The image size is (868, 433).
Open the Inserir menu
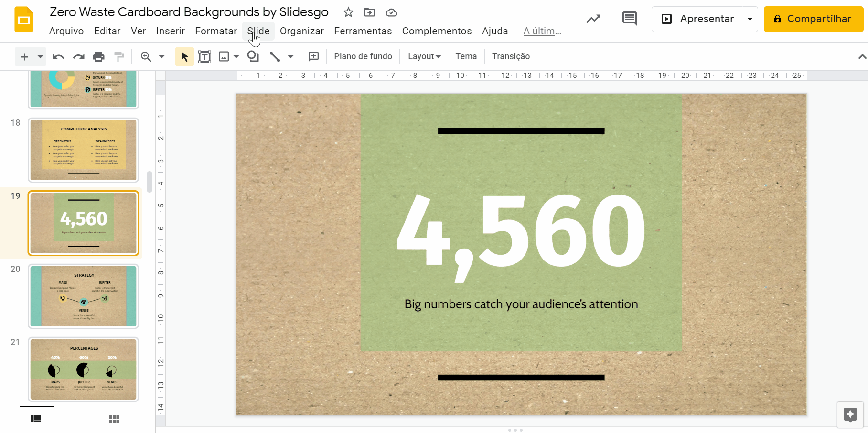coord(171,31)
